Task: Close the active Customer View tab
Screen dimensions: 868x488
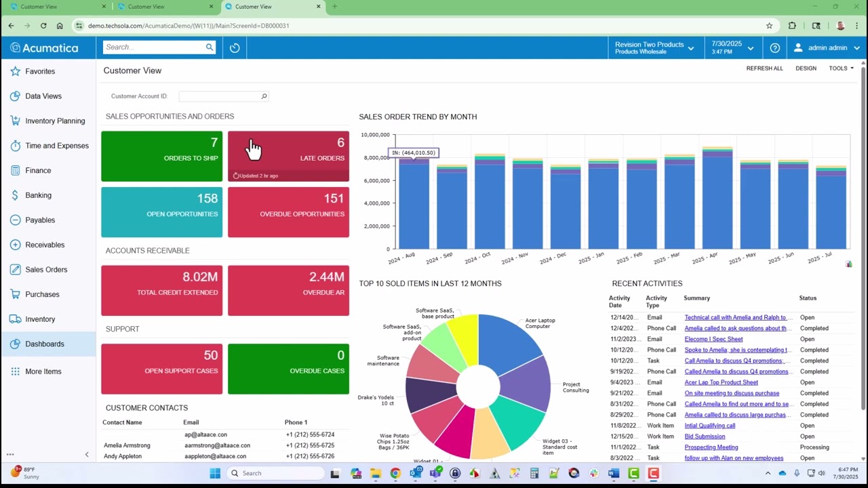Action: [319, 7]
